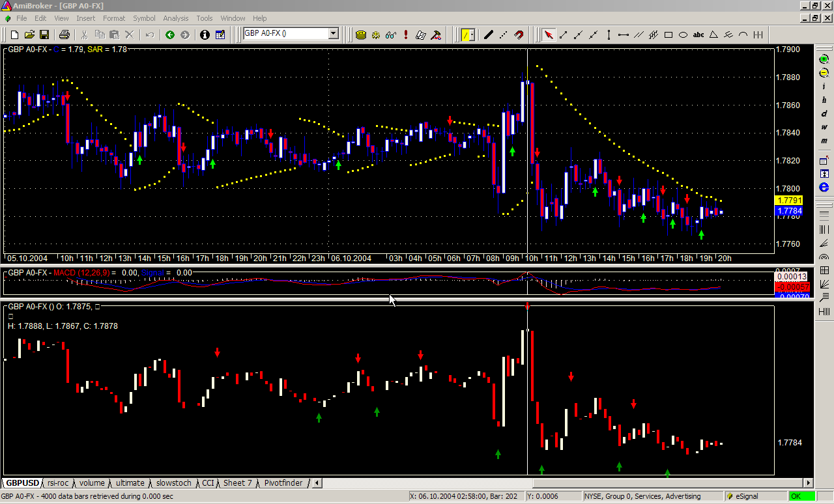The width and height of the screenshot is (834, 504).
Task: Click the print icon
Action: point(64,35)
